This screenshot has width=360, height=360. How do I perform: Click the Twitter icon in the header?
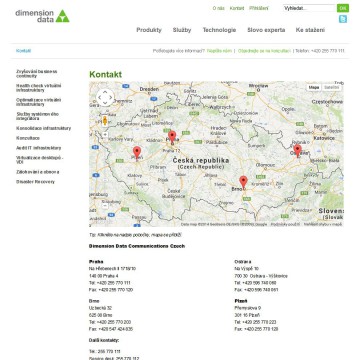tap(343, 19)
